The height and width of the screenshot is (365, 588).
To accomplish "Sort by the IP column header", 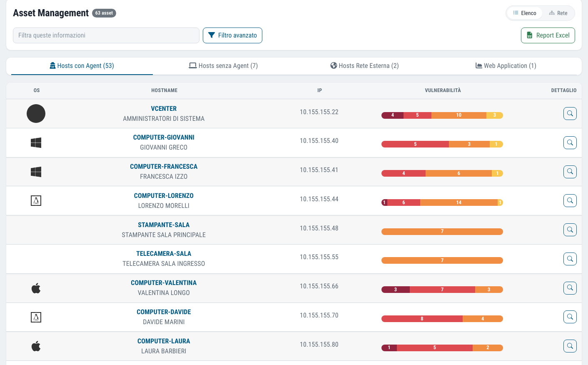I will tap(319, 90).
